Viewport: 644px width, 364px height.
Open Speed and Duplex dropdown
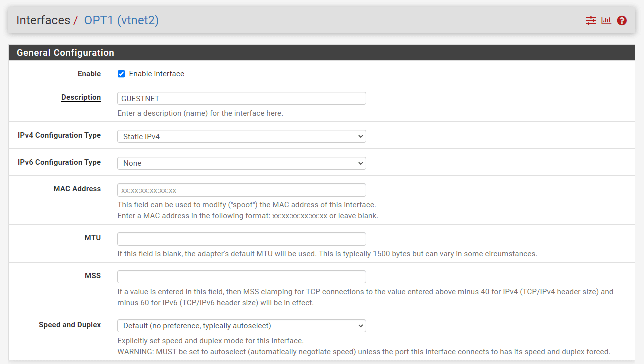[x=242, y=326]
